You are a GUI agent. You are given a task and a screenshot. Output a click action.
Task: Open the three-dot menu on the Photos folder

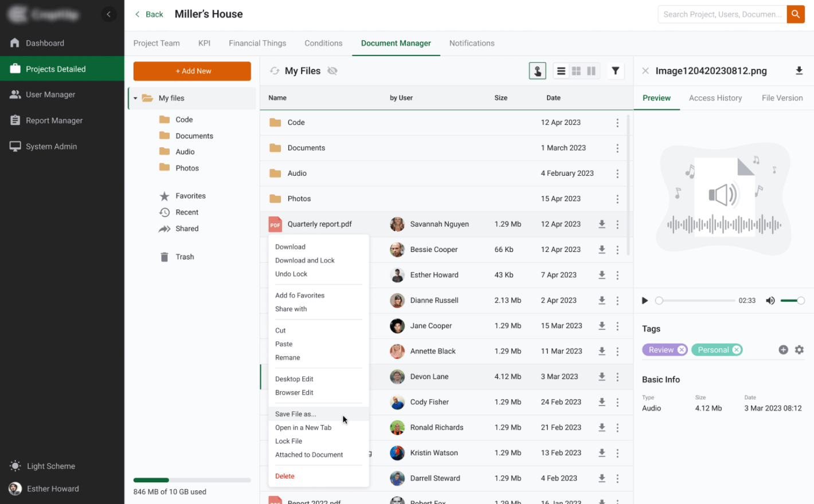pyautogui.click(x=617, y=199)
